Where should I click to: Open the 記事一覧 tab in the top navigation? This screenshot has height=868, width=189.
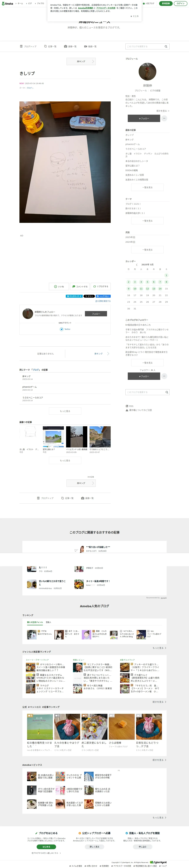pyautogui.click(x=50, y=46)
